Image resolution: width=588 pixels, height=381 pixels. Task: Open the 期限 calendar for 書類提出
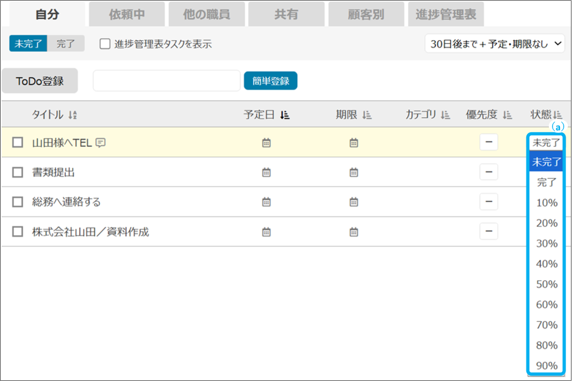point(354,173)
